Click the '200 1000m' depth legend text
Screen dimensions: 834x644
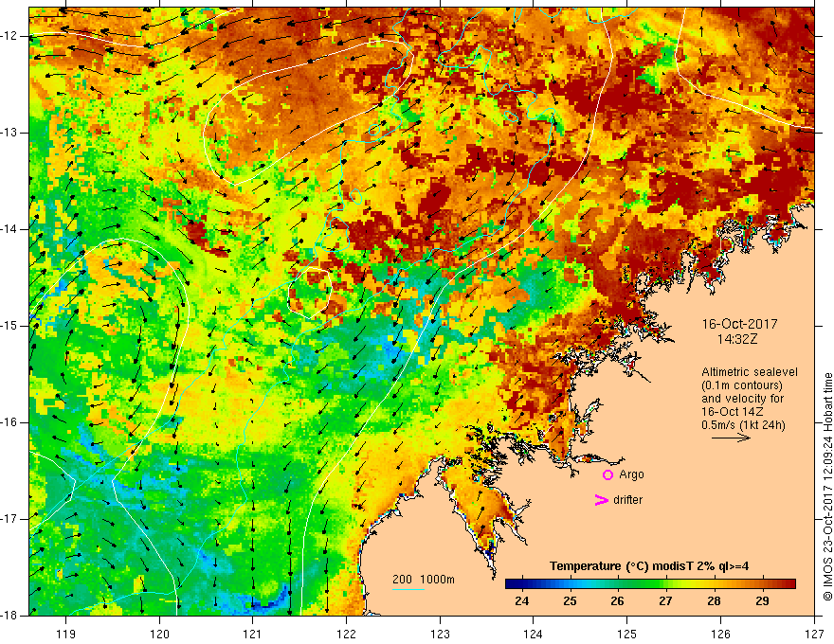(424, 580)
